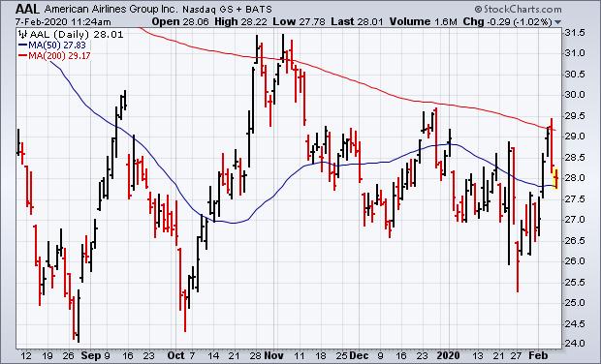Click the Nov date axis label
601x364 pixels.
point(274,355)
